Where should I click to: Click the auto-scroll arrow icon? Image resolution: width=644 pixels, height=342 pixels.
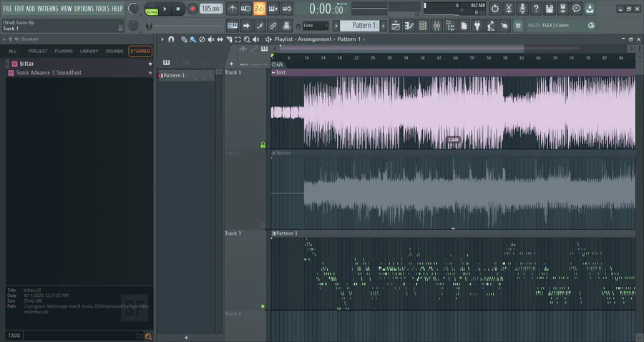(x=245, y=26)
